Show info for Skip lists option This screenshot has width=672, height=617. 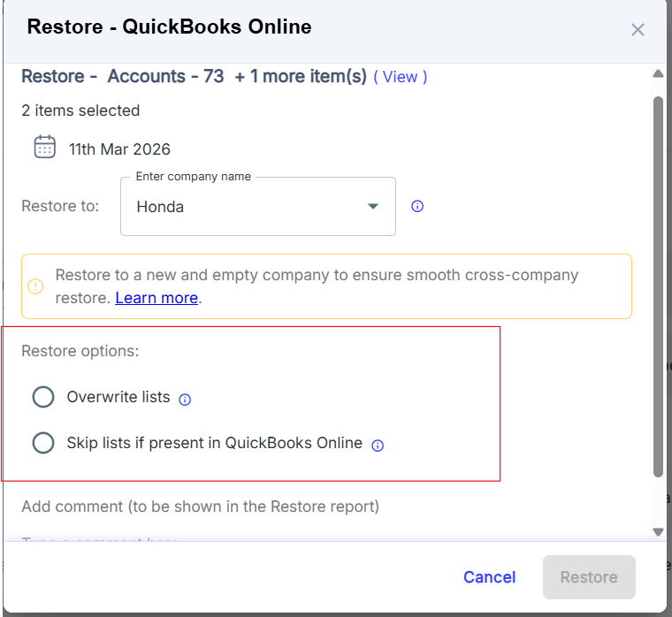(x=378, y=445)
